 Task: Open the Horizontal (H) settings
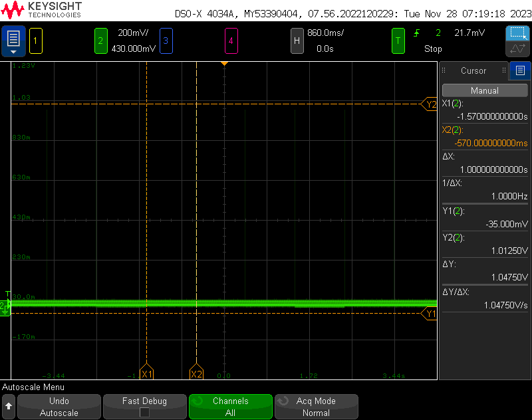(x=297, y=41)
